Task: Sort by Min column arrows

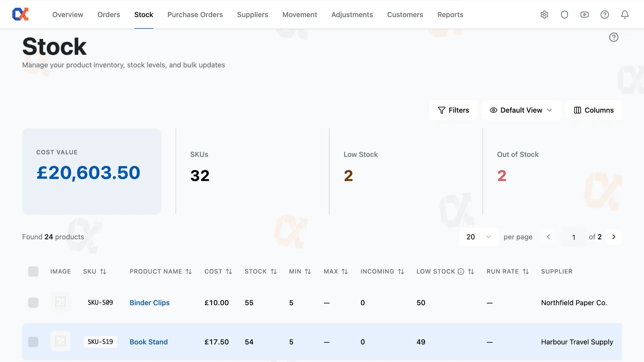Action: pos(308,272)
